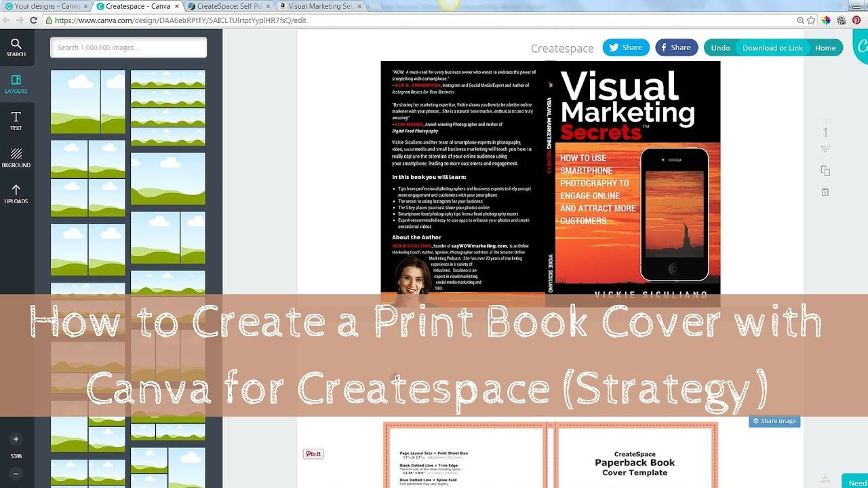Copy this page with duplicate icon
Viewport: 868px width, 488px height.
(x=825, y=171)
